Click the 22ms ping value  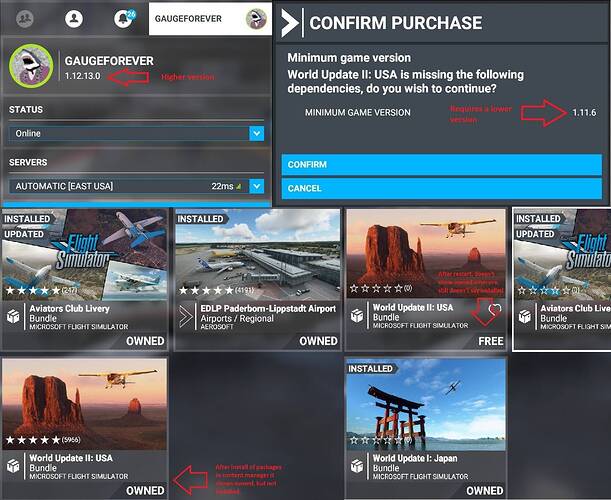tap(223, 186)
